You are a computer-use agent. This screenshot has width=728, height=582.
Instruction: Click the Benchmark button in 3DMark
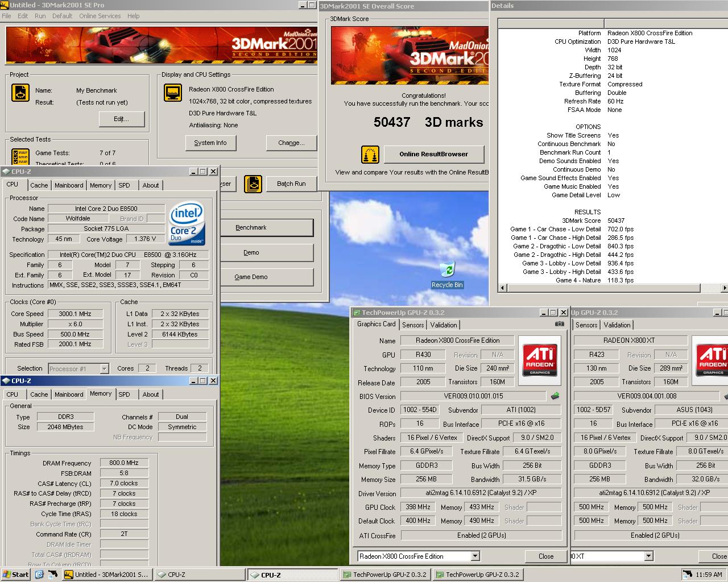266,227
